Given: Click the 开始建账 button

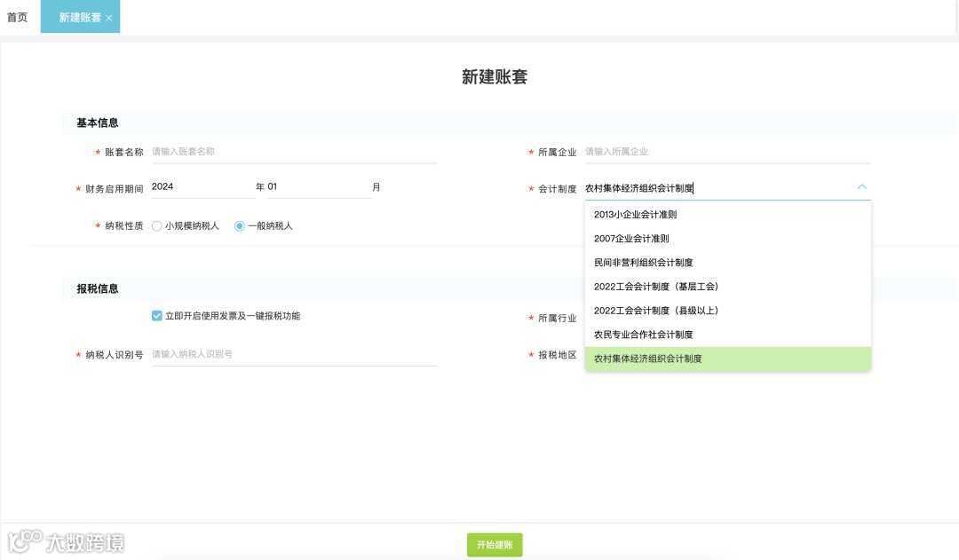Looking at the screenshot, I should click(x=495, y=545).
